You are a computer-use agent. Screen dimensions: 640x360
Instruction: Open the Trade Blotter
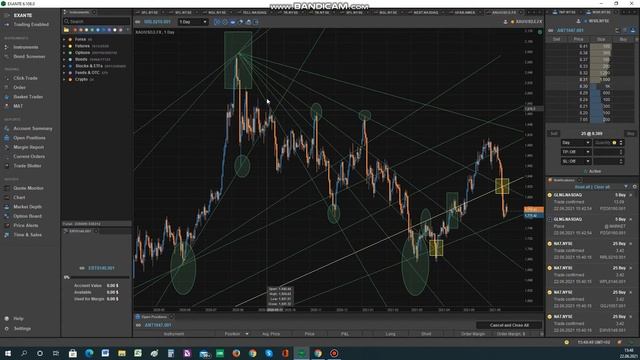click(27, 166)
